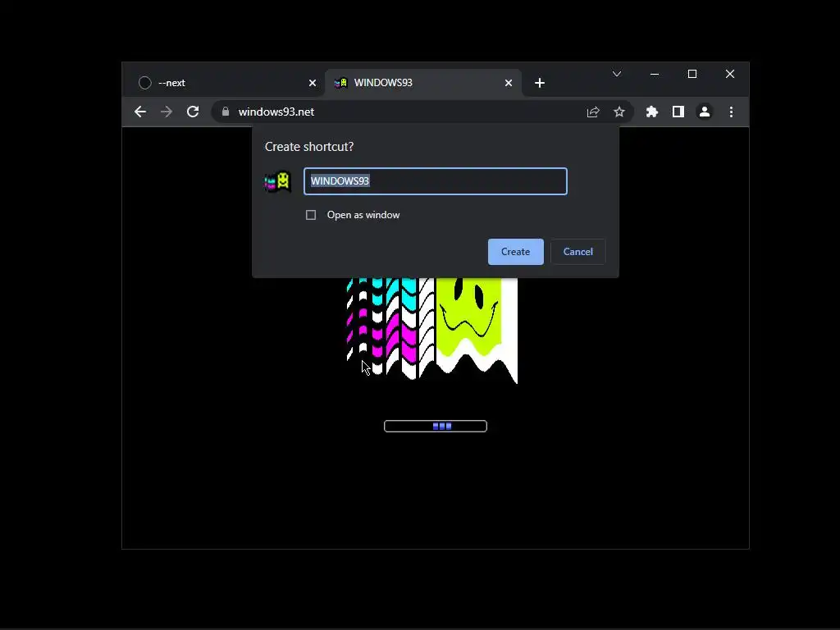
Task: Click the share page icon
Action: click(x=593, y=112)
